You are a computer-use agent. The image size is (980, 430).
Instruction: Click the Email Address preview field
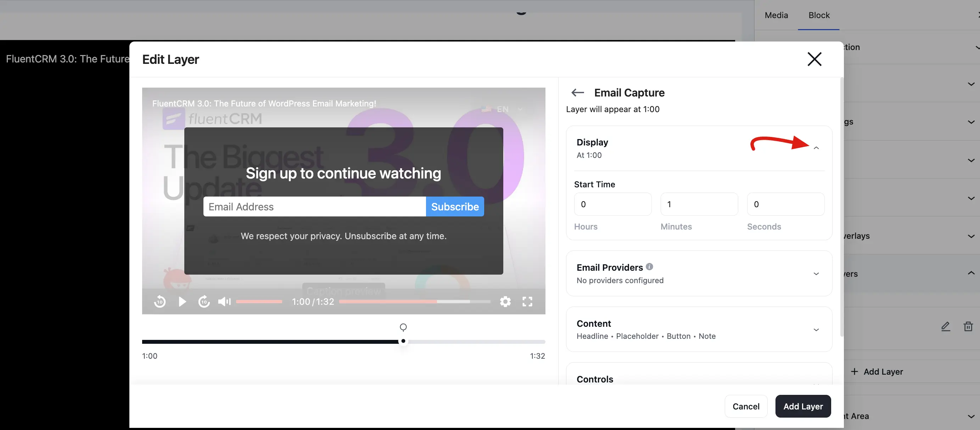(315, 207)
